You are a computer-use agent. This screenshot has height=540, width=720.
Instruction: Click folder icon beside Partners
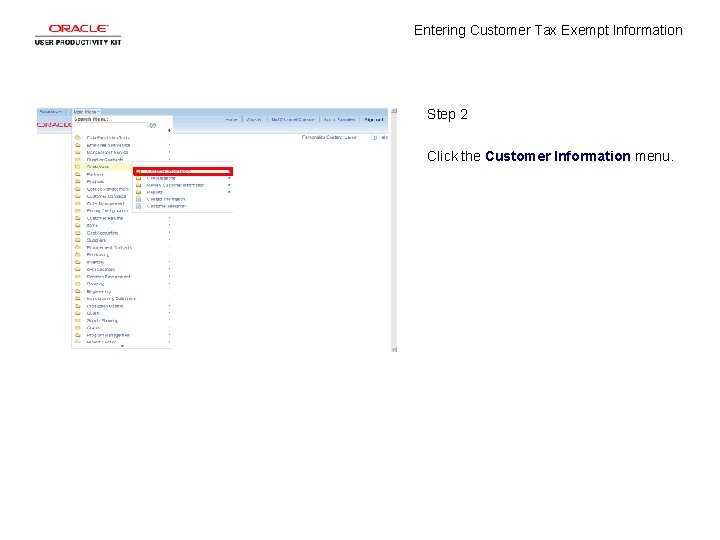(78, 174)
